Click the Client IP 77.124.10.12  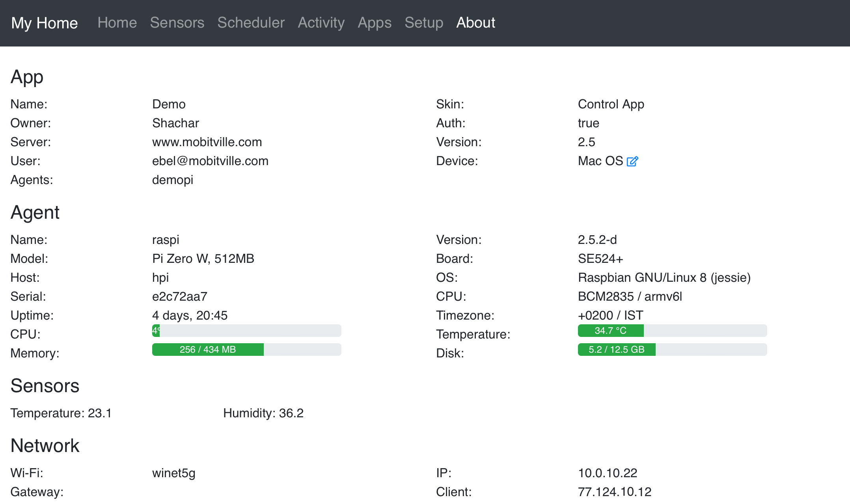[614, 492]
